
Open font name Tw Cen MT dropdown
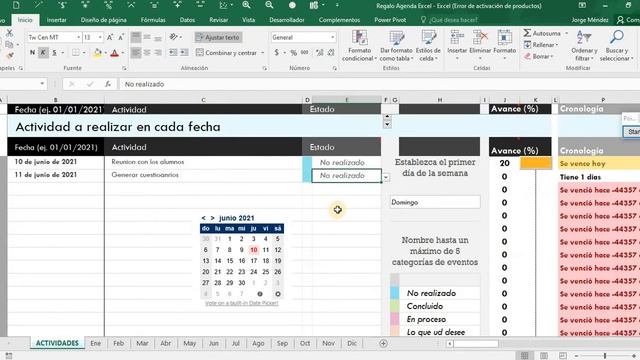(78, 37)
